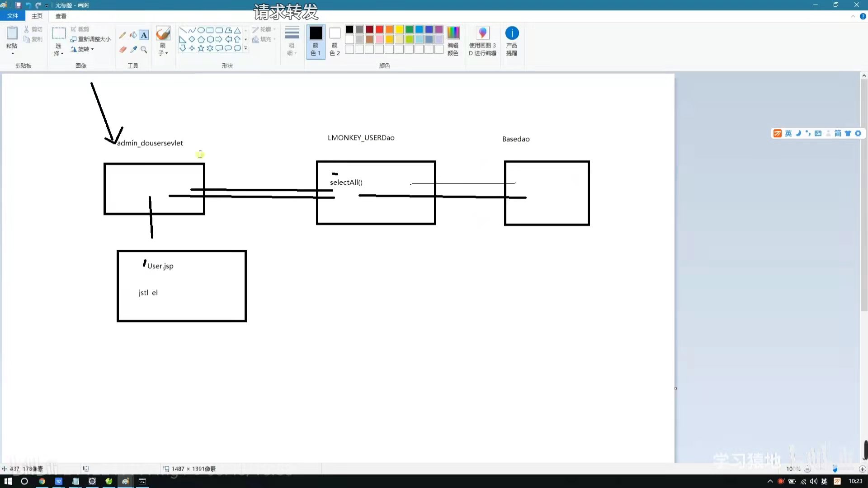
Task: Activate the Text tool
Action: (x=144, y=35)
